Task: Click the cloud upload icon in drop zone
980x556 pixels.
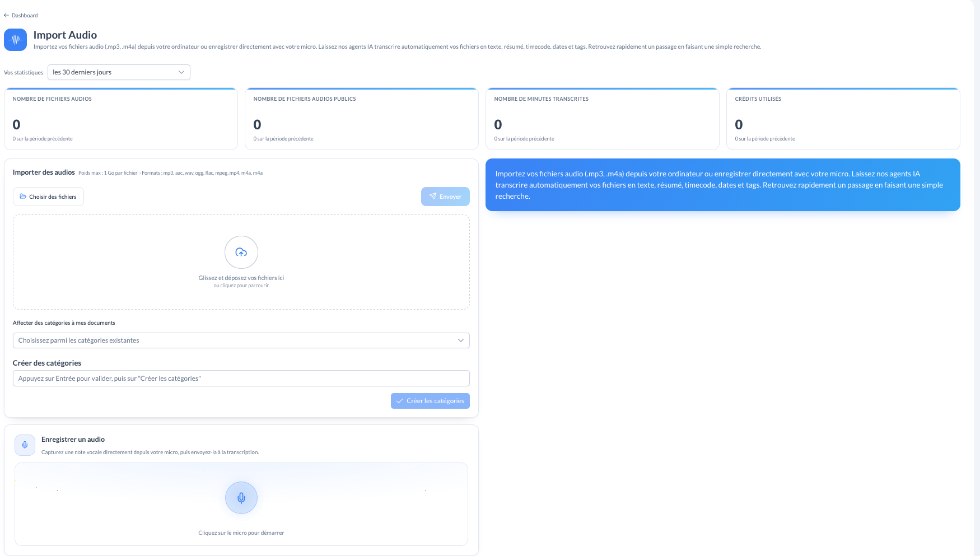Action: point(241,253)
